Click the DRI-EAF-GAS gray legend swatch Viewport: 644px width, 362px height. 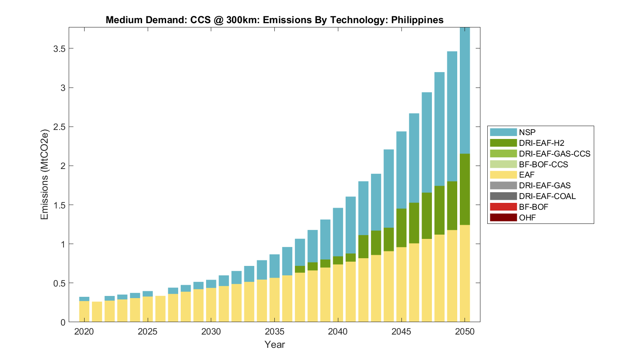coord(503,186)
